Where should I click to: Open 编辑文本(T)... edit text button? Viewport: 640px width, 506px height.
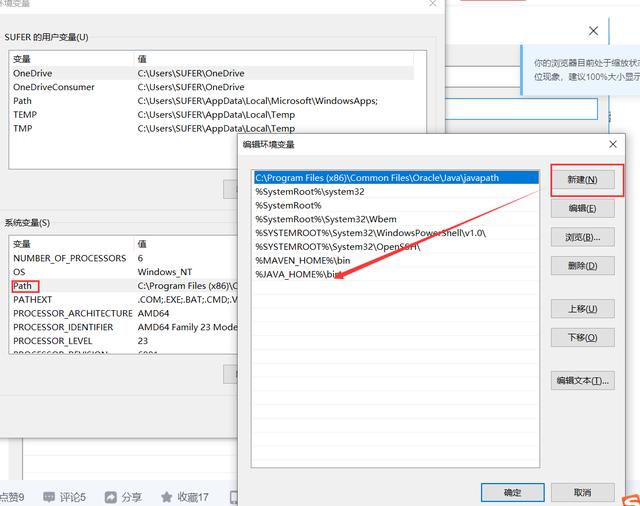[582, 381]
